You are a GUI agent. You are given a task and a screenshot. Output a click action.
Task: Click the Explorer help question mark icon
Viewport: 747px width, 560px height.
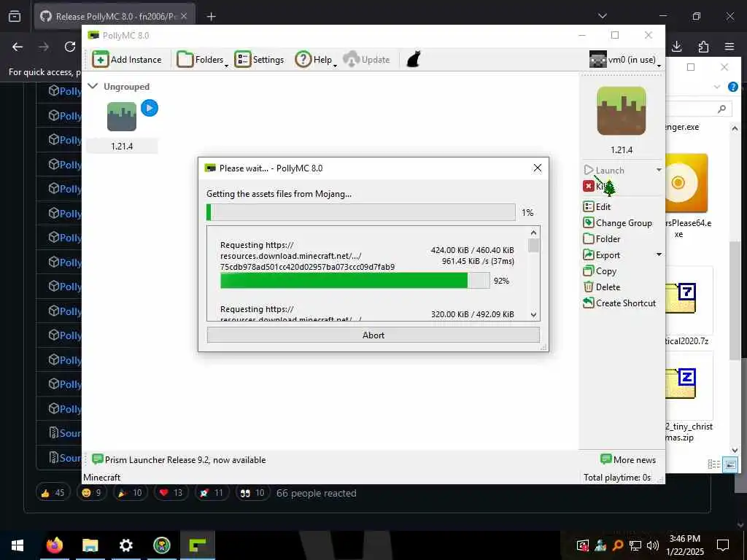[732, 87]
